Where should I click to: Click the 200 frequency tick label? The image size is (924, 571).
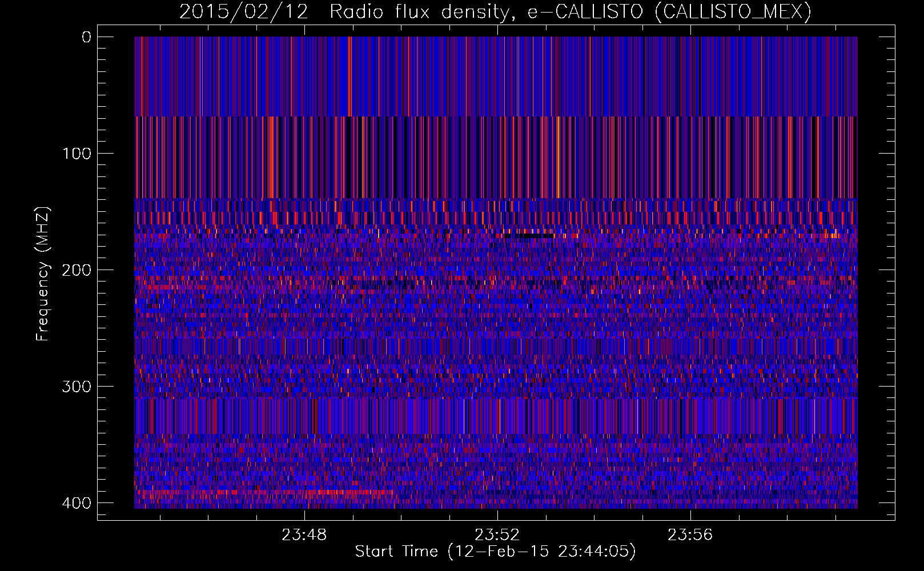click(x=76, y=270)
